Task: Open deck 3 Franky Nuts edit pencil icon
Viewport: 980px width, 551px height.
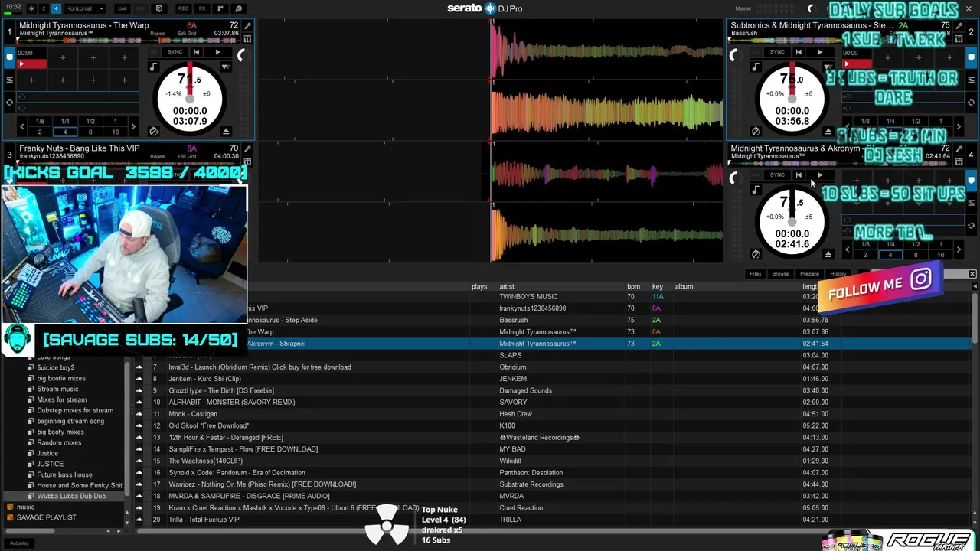Action: click(247, 149)
